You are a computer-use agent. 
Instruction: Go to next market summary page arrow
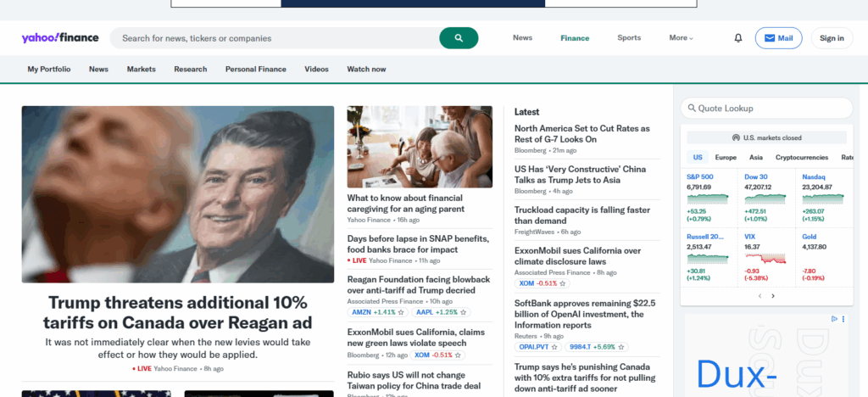[x=773, y=296]
